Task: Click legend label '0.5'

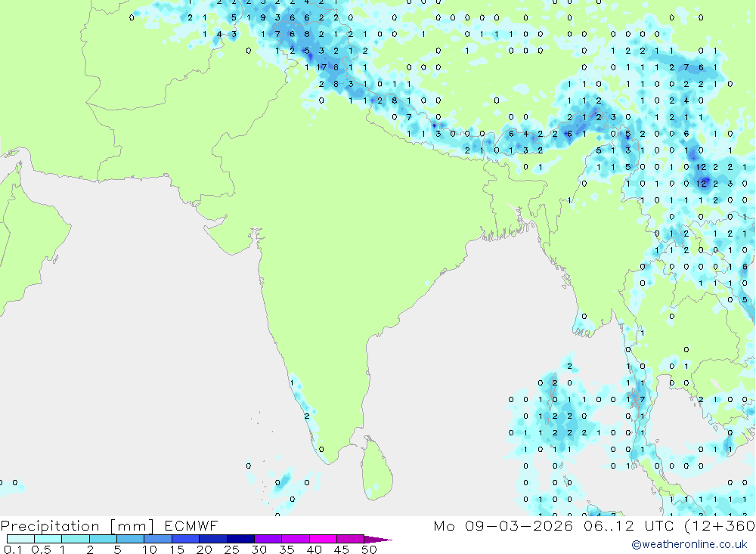Action: click(x=41, y=549)
